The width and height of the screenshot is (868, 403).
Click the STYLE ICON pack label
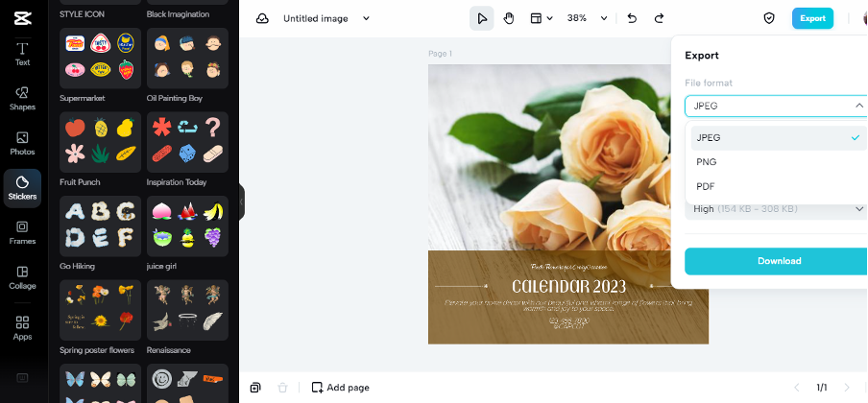pyautogui.click(x=82, y=13)
